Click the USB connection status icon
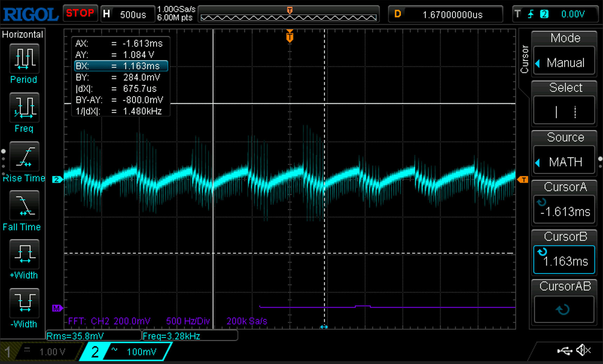Image resolution: width=603 pixels, height=364 pixels. [x=565, y=350]
